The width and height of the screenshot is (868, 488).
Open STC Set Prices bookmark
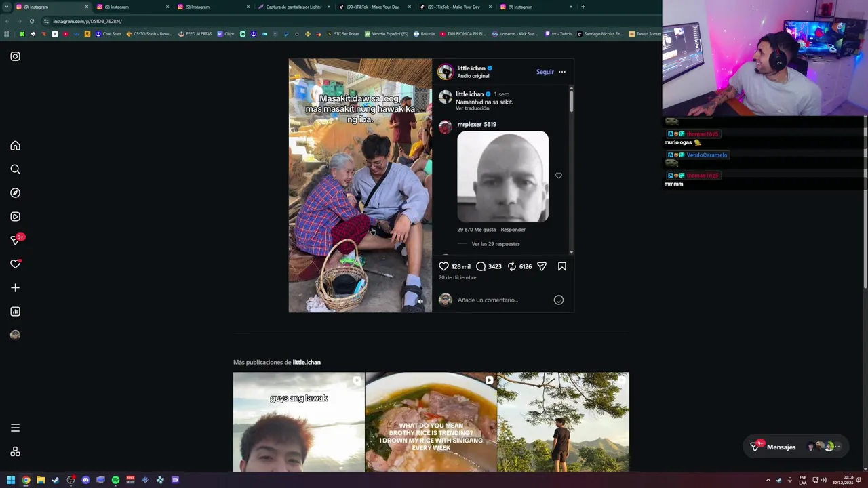pos(343,34)
